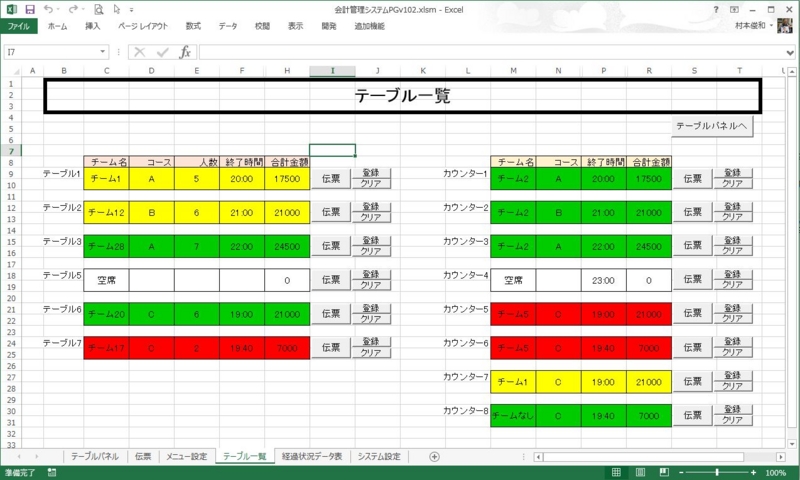Select the yellow チーム1 cell for テーブル1

click(x=105, y=179)
